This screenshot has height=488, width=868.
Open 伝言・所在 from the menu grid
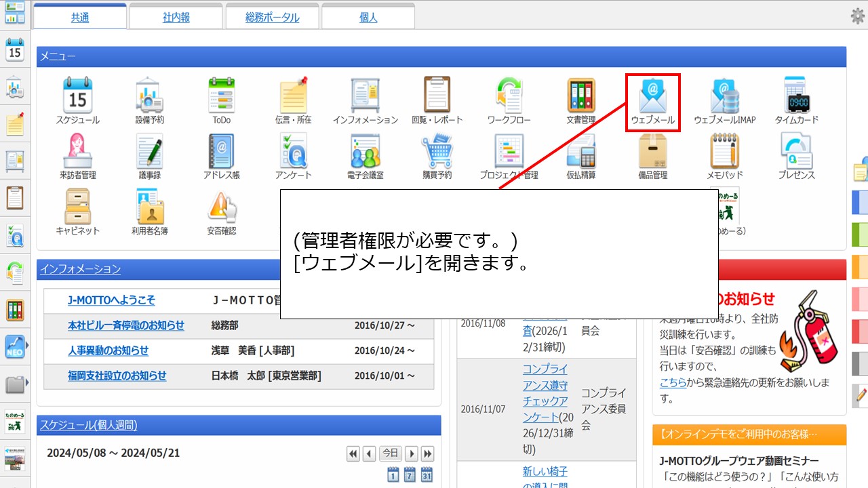click(x=294, y=101)
